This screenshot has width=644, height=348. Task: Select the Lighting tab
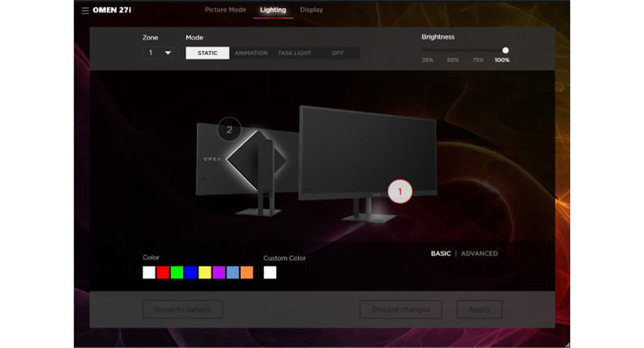273,10
